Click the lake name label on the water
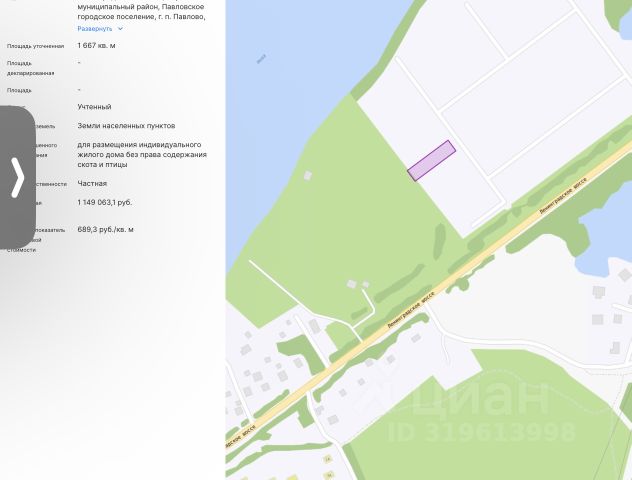This screenshot has height=480, width=632. pyautogui.click(x=261, y=59)
